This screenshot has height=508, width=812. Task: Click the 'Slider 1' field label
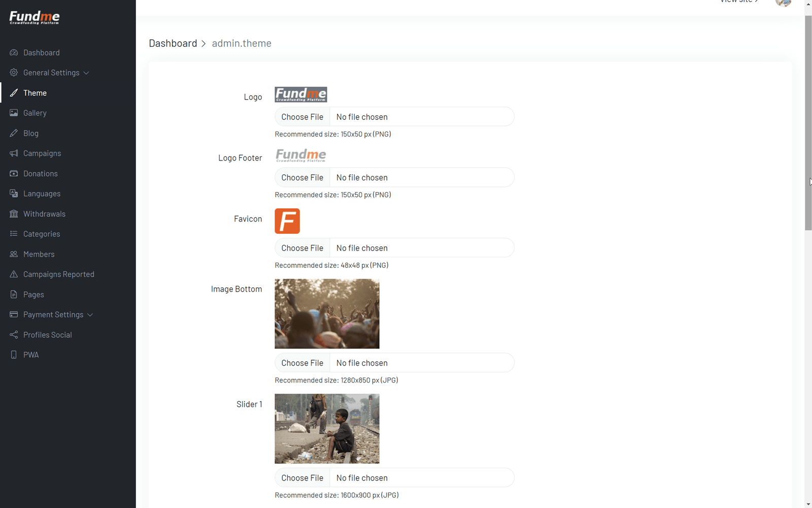(249, 404)
